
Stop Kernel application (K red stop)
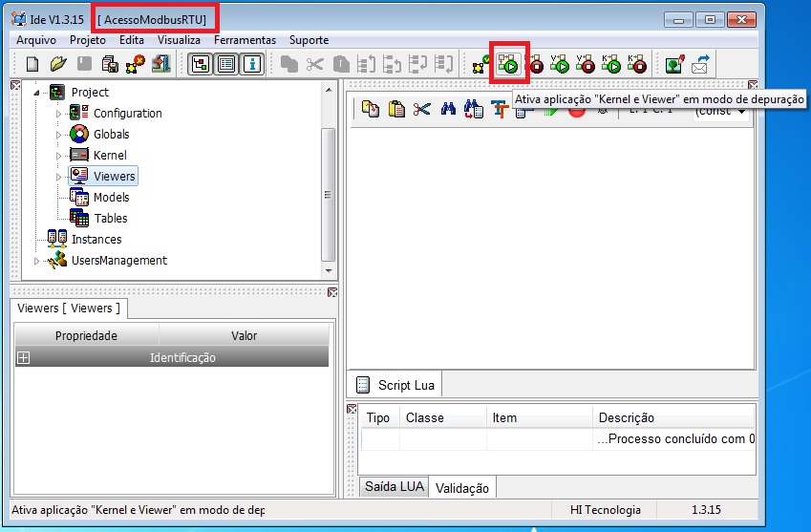[637, 64]
